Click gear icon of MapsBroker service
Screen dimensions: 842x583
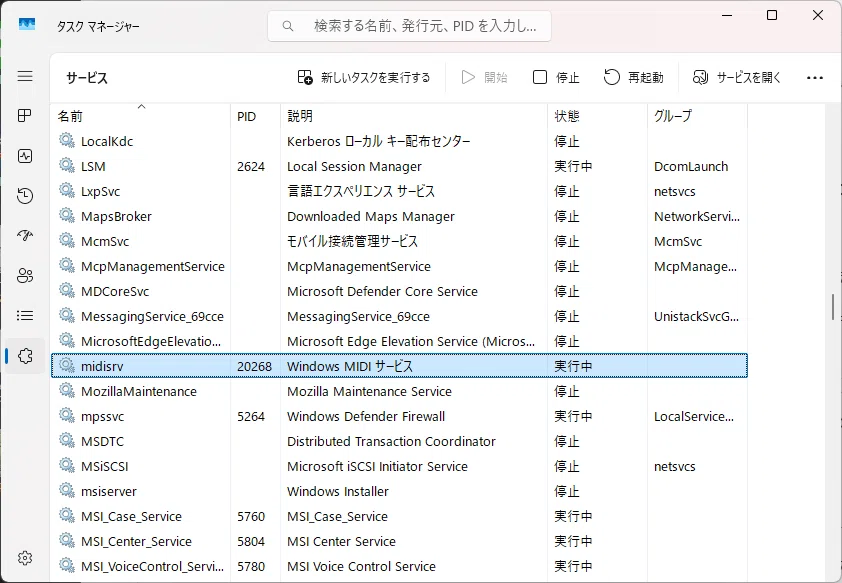click(67, 215)
